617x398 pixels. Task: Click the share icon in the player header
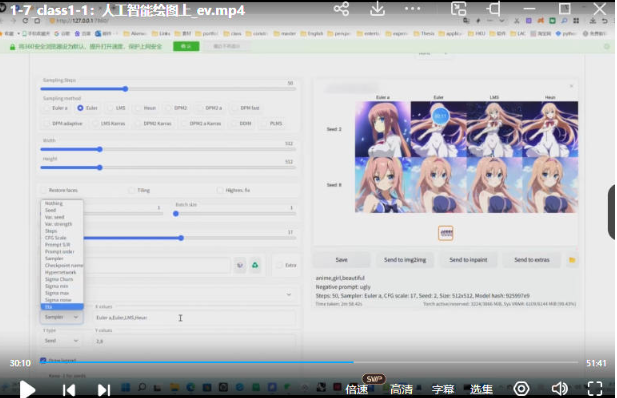coord(341,9)
